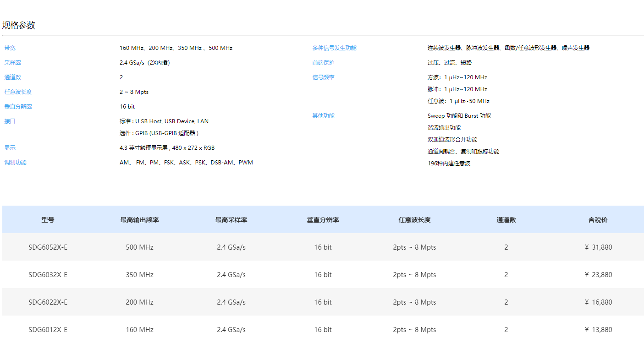644x349 pixels.
Task: Click channel count 2 in SDG6022X-E row
Action: (x=506, y=302)
